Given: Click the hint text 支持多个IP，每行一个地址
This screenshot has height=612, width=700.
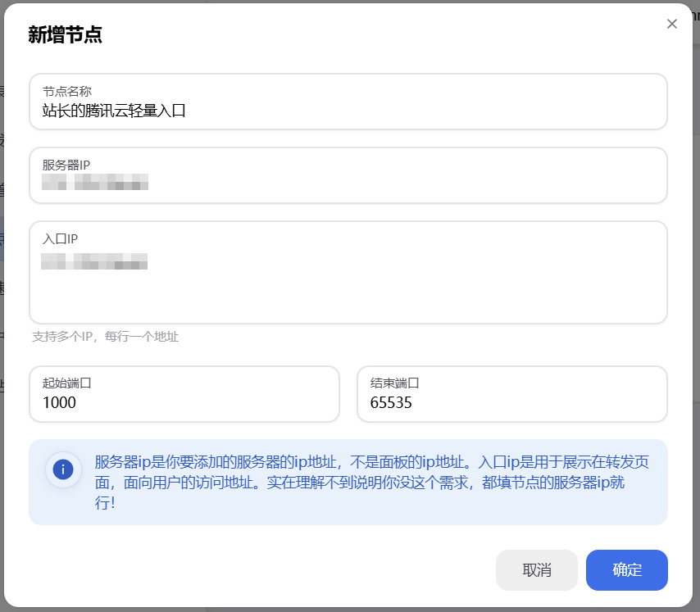Looking at the screenshot, I should coord(105,337).
